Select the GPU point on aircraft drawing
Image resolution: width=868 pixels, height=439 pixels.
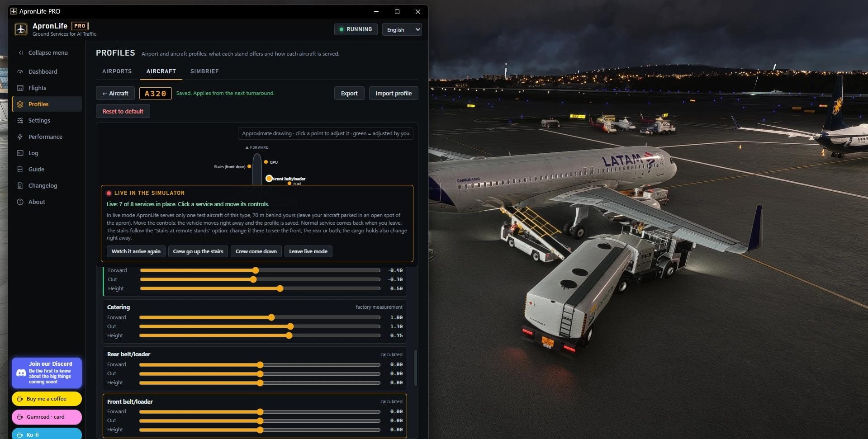(266, 162)
